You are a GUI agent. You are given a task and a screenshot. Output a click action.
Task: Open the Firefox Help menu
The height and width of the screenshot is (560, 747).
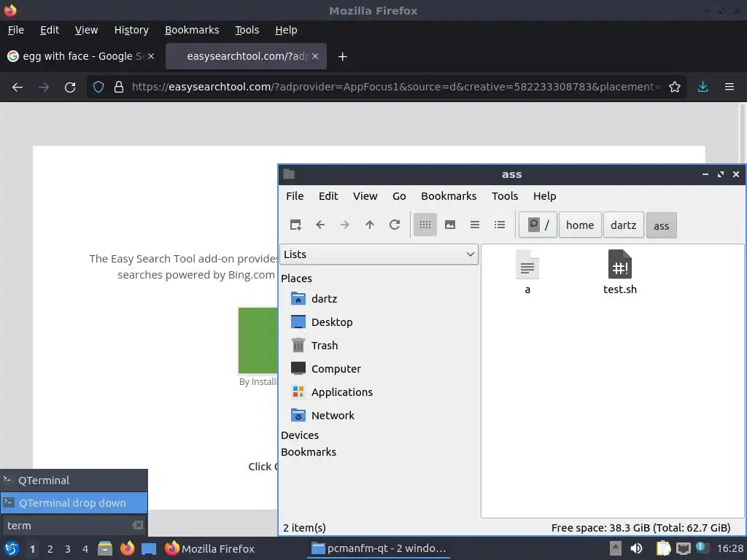(286, 30)
